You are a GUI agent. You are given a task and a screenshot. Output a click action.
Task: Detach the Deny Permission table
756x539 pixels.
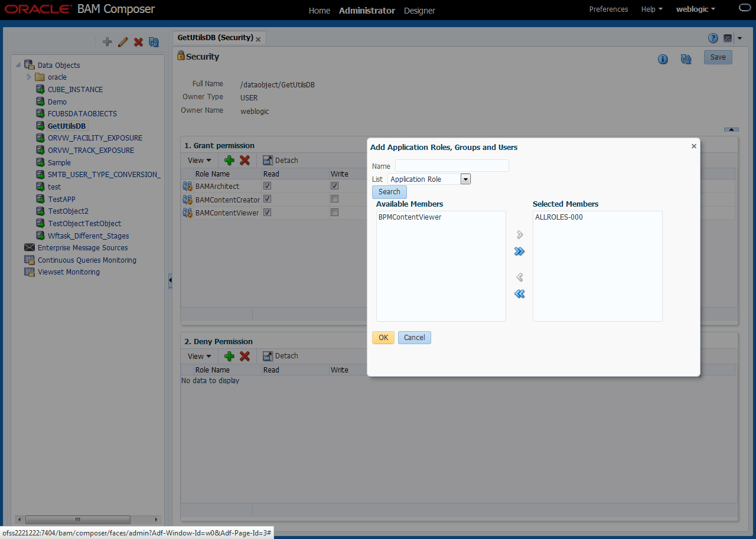pos(280,356)
